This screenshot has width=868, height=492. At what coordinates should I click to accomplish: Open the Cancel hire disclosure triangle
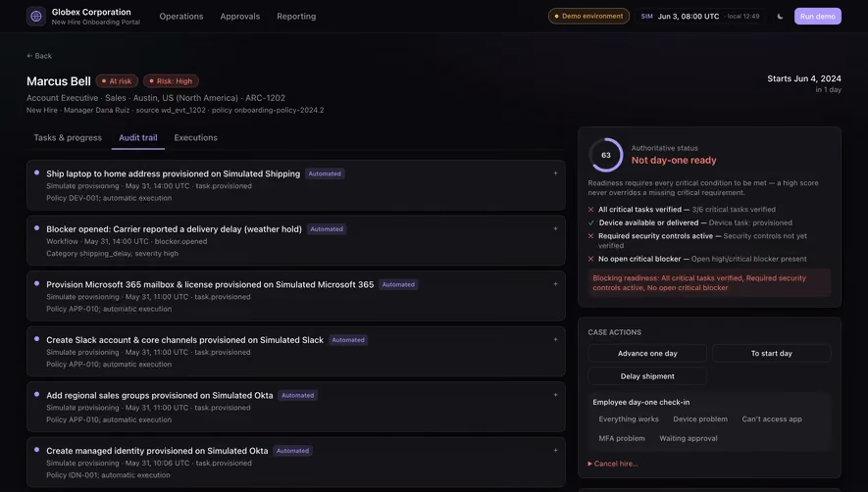coord(590,464)
